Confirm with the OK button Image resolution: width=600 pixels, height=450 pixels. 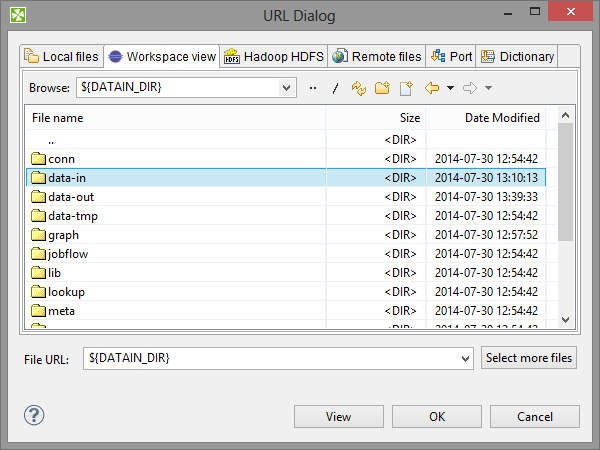437,416
